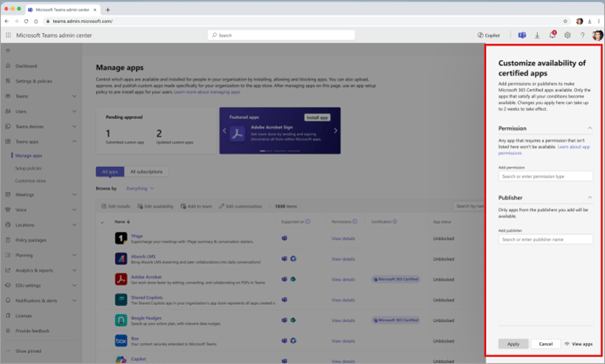
Task: Open the profile avatar in admin header
Action: tap(597, 35)
